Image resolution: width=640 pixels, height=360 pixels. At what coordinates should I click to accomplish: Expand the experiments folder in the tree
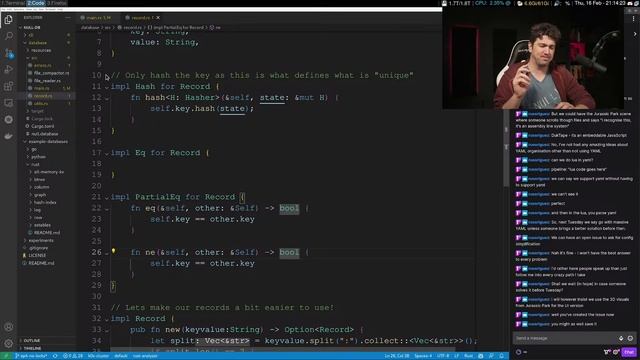point(41,240)
